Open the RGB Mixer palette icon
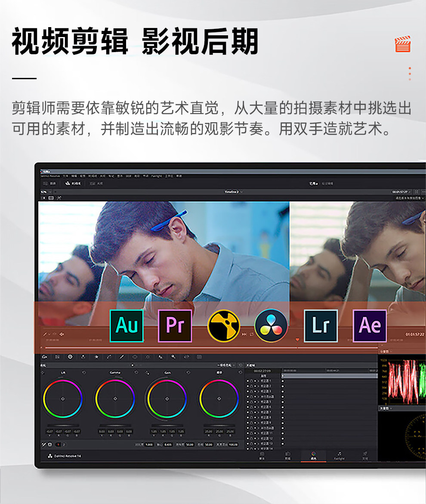Screen dimensions: 426x504 tap(83, 357)
